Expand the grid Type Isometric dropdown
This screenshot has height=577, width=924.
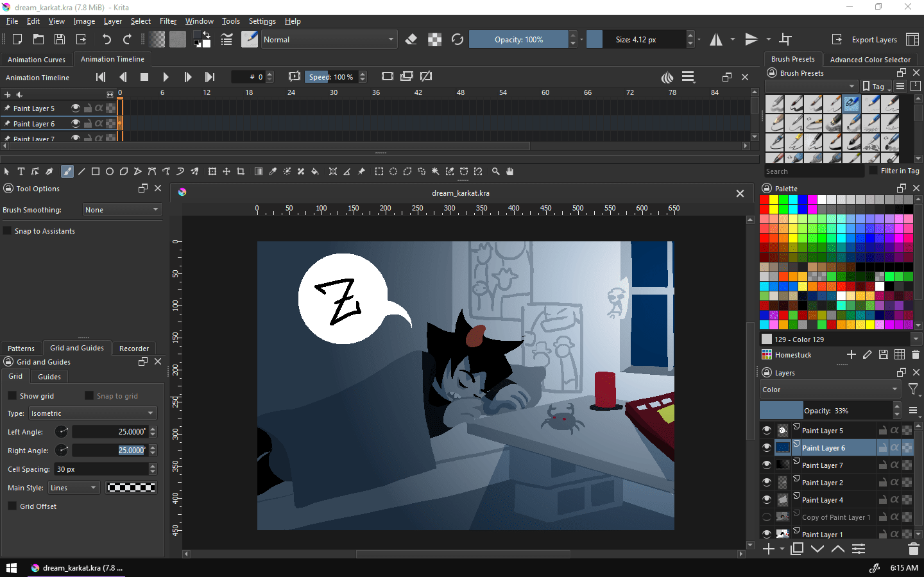(x=93, y=413)
